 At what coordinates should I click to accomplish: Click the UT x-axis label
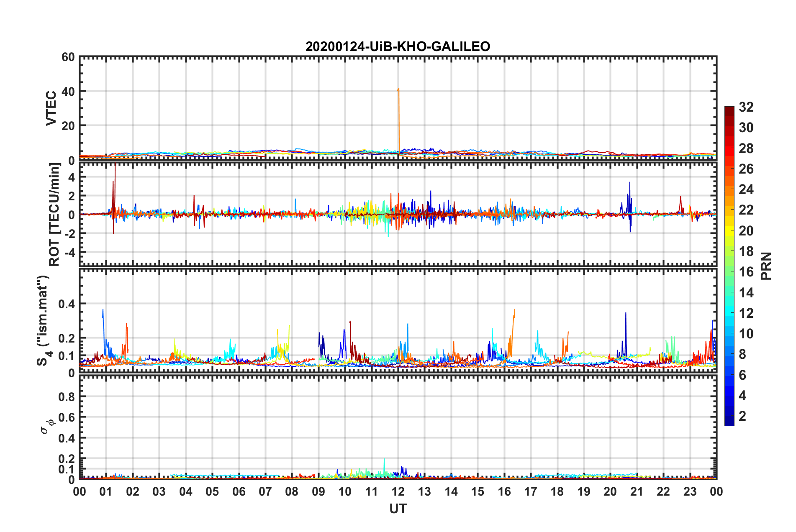pyautogui.click(x=398, y=509)
